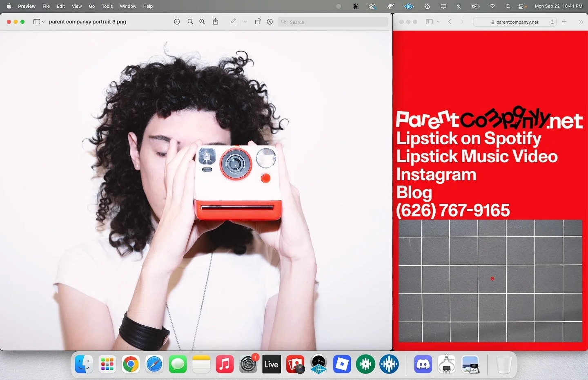Open the image Inspector info button
This screenshot has width=588, height=380.
click(x=177, y=22)
